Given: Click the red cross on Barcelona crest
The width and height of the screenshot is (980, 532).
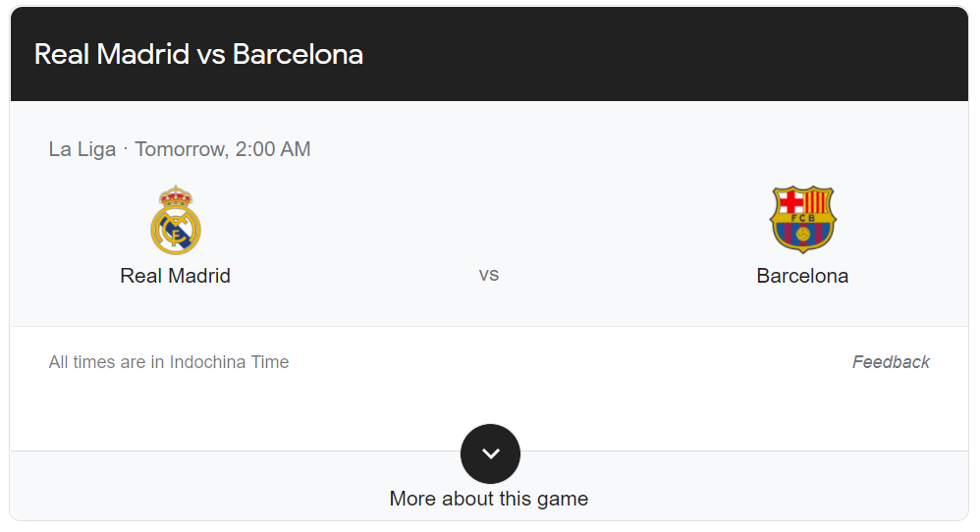Looking at the screenshot, I should tap(790, 201).
